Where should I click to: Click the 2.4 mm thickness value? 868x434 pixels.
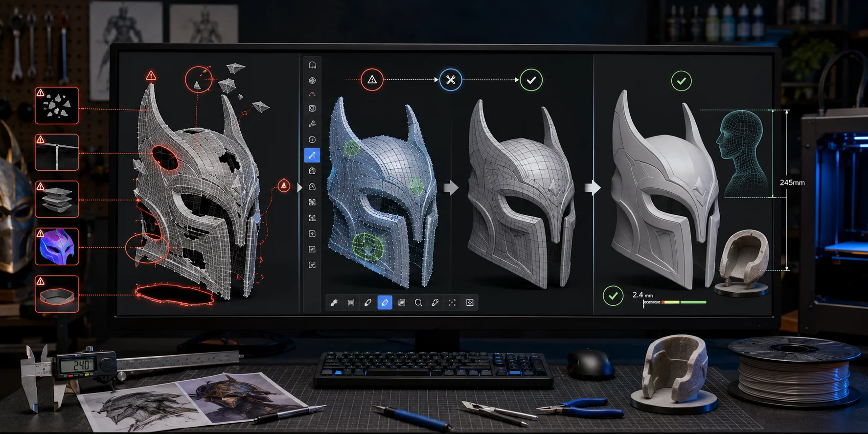pyautogui.click(x=642, y=295)
